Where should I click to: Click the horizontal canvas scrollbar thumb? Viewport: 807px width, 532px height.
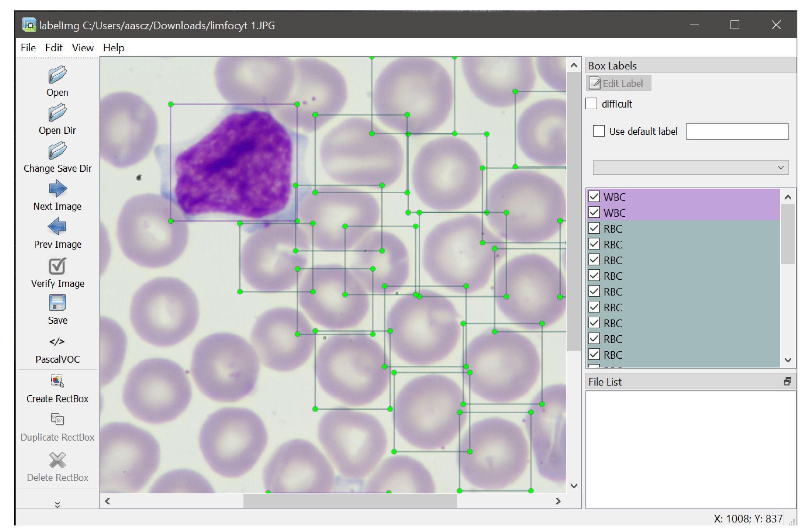click(x=350, y=501)
